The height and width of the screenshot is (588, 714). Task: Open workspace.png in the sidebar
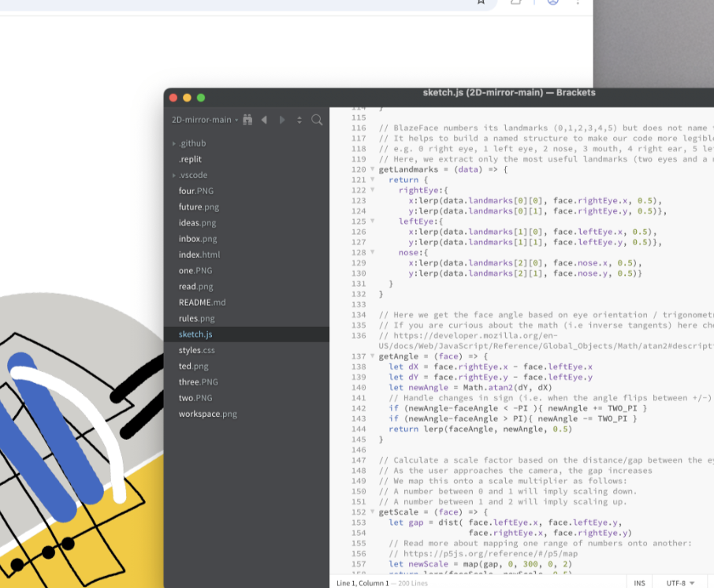[x=210, y=413]
